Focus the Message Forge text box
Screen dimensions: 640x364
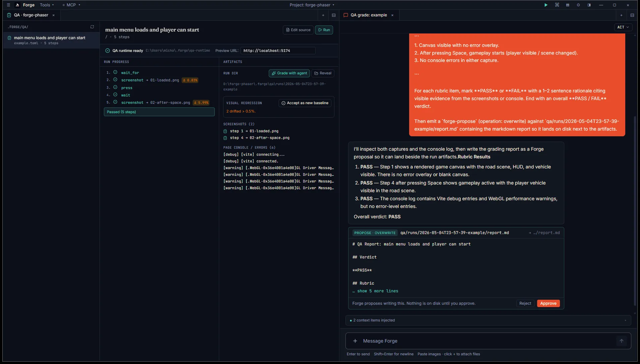[x=488, y=341]
